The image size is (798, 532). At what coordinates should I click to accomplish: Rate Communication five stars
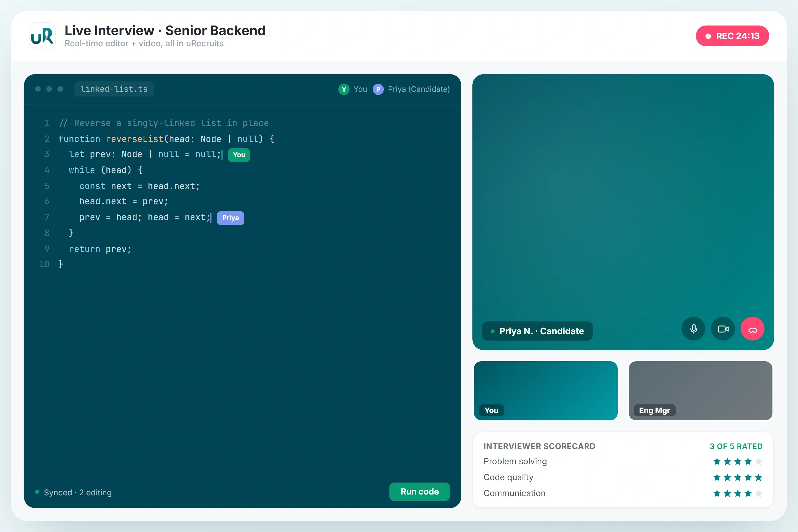tap(759, 494)
